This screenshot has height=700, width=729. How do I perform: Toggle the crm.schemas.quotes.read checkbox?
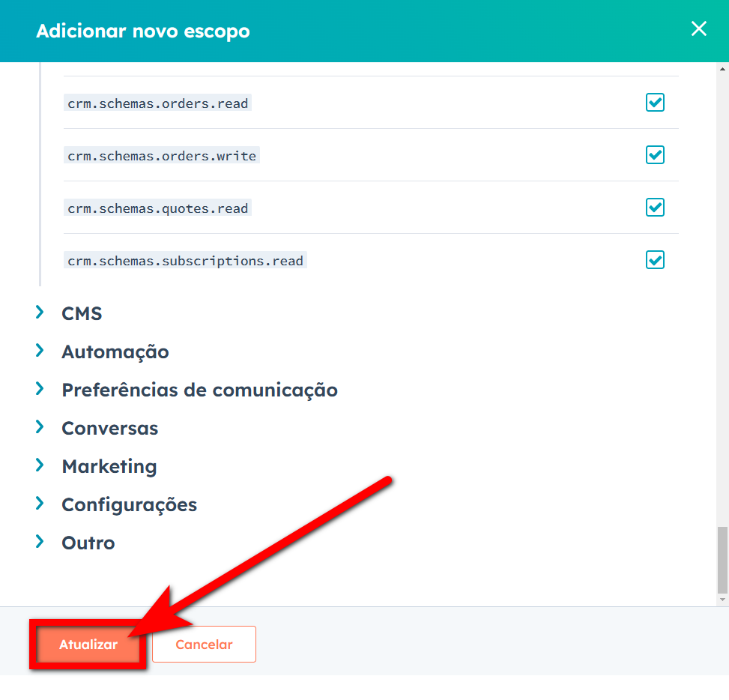point(654,208)
